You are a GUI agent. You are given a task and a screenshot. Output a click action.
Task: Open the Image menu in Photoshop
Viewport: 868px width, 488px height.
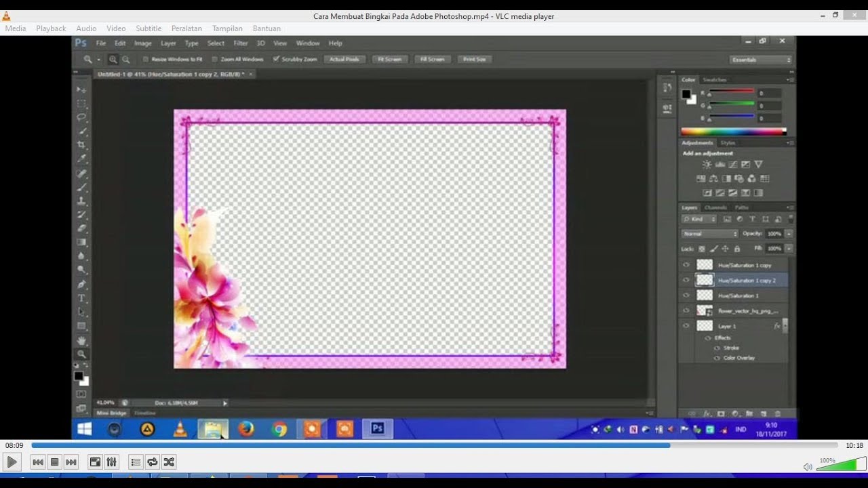pos(143,43)
